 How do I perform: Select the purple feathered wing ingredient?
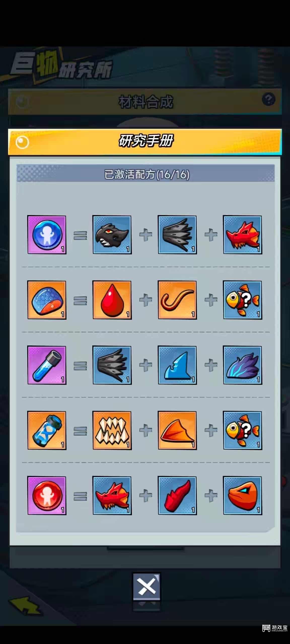click(x=242, y=365)
